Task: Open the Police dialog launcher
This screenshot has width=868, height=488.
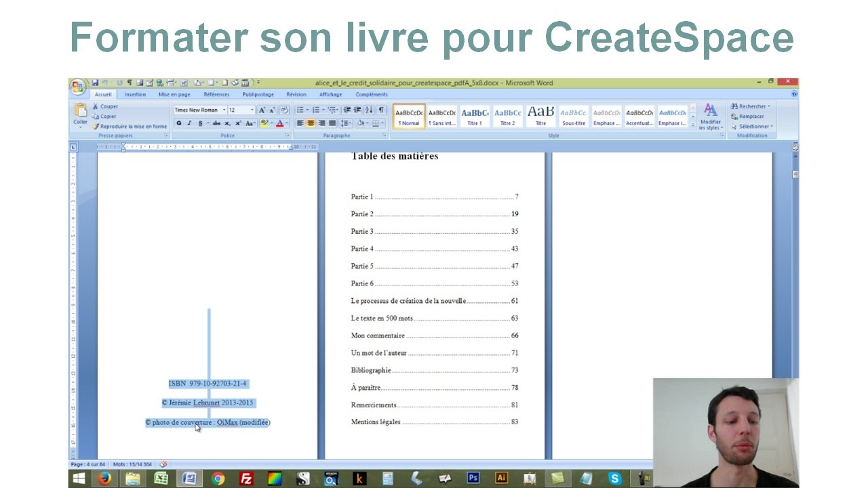Action: [x=288, y=136]
